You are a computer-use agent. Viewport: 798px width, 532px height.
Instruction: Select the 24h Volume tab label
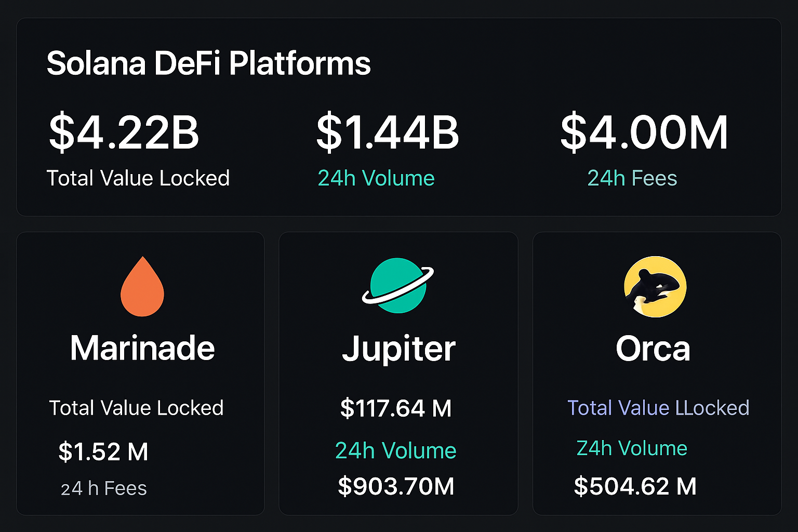376,178
